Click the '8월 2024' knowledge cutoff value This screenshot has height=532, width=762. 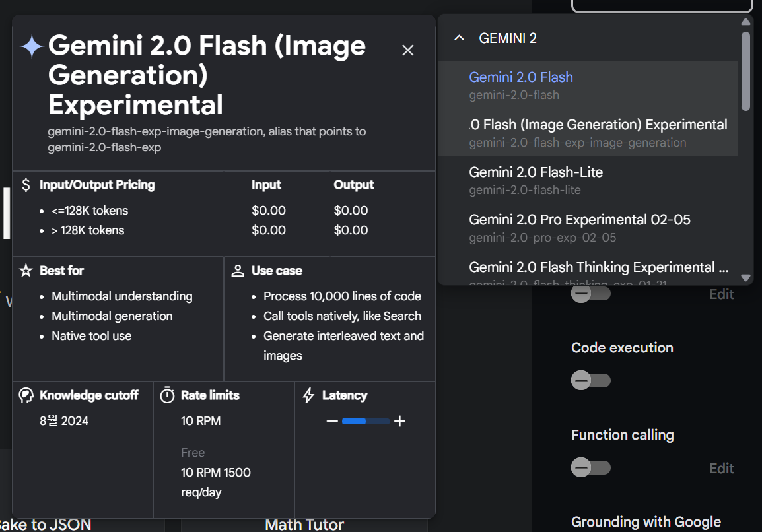point(64,420)
